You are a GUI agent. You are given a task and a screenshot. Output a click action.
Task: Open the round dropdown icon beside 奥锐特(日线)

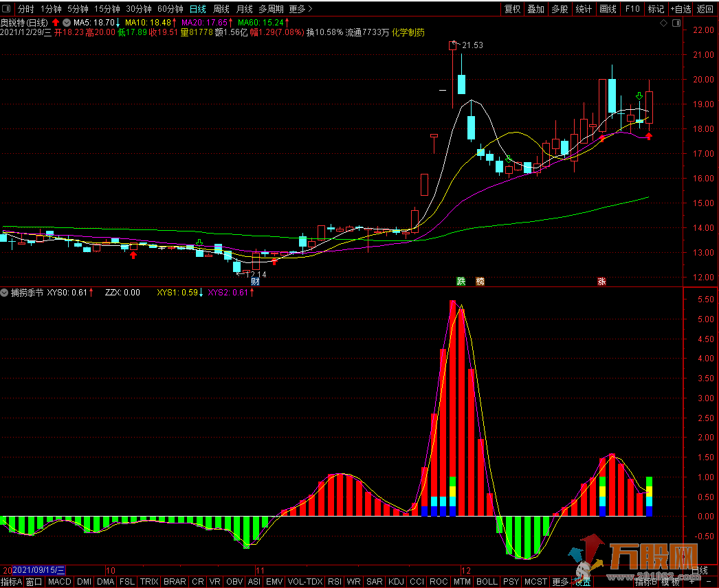(67, 23)
